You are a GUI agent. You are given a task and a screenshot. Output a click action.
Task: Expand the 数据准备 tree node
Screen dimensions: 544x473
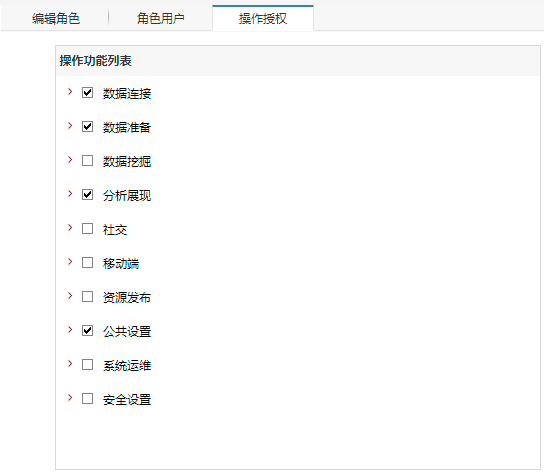click(70, 126)
